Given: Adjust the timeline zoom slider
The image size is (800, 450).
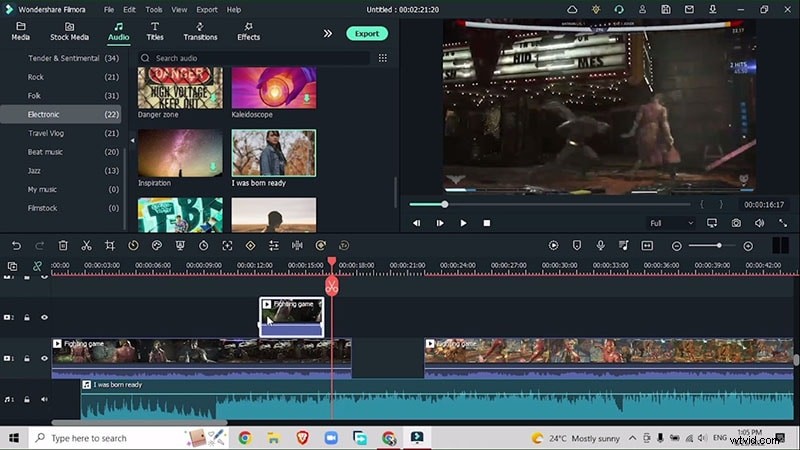Looking at the screenshot, I should 711,246.
